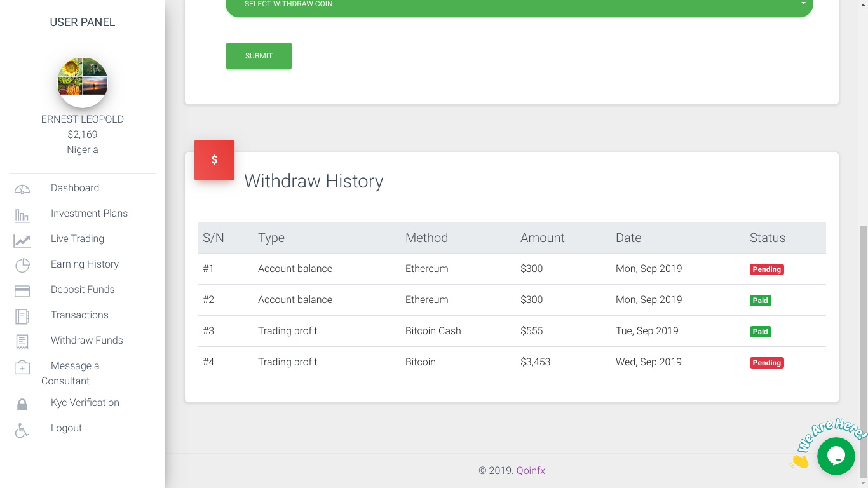Select the Earning History pie chart icon
The width and height of the screenshot is (868, 488).
click(22, 265)
